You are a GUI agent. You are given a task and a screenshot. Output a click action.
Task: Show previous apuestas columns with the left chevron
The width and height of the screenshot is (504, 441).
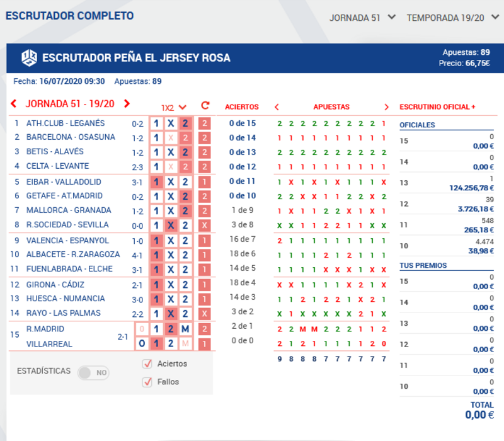click(x=277, y=107)
